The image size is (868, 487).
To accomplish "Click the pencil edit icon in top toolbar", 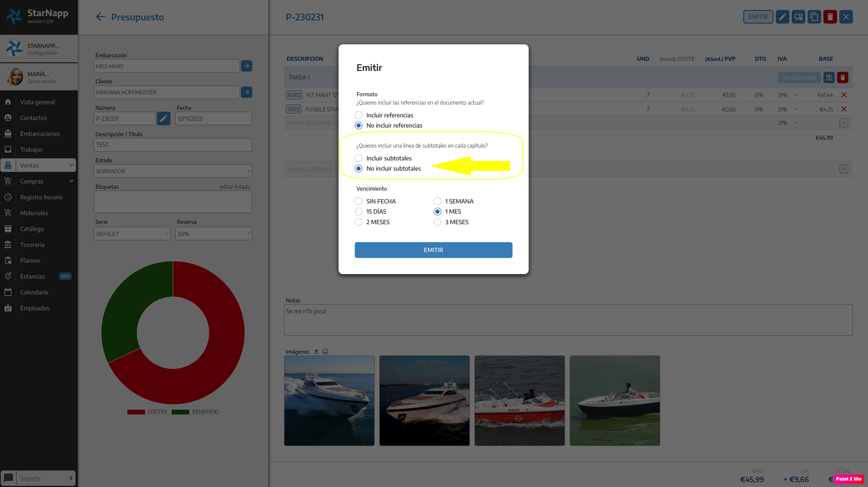I will (x=782, y=17).
